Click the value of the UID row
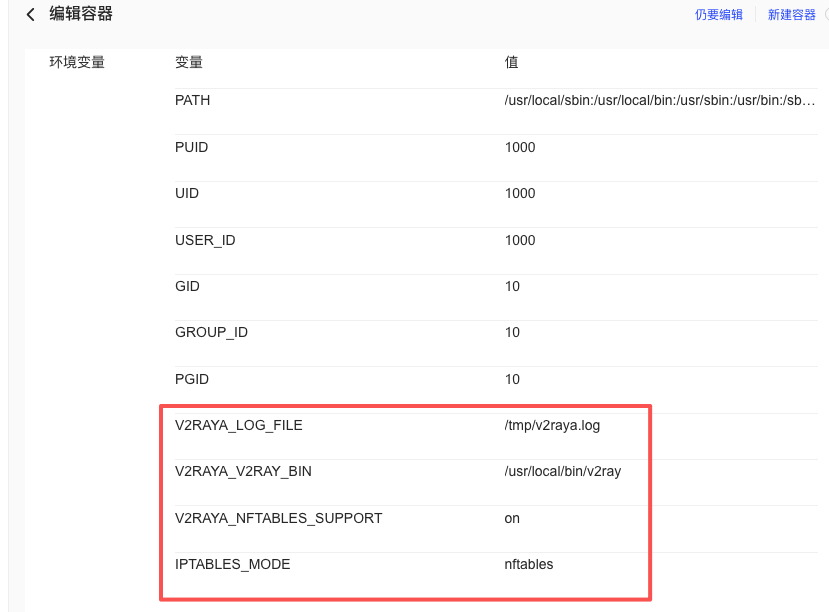This screenshot has height=612, width=829. pos(520,194)
